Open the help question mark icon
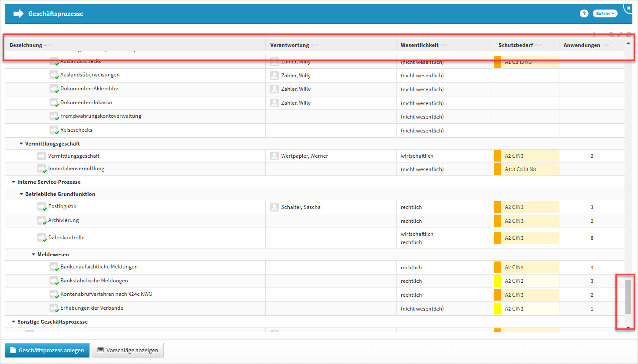The height and width of the screenshot is (364, 638). point(584,13)
